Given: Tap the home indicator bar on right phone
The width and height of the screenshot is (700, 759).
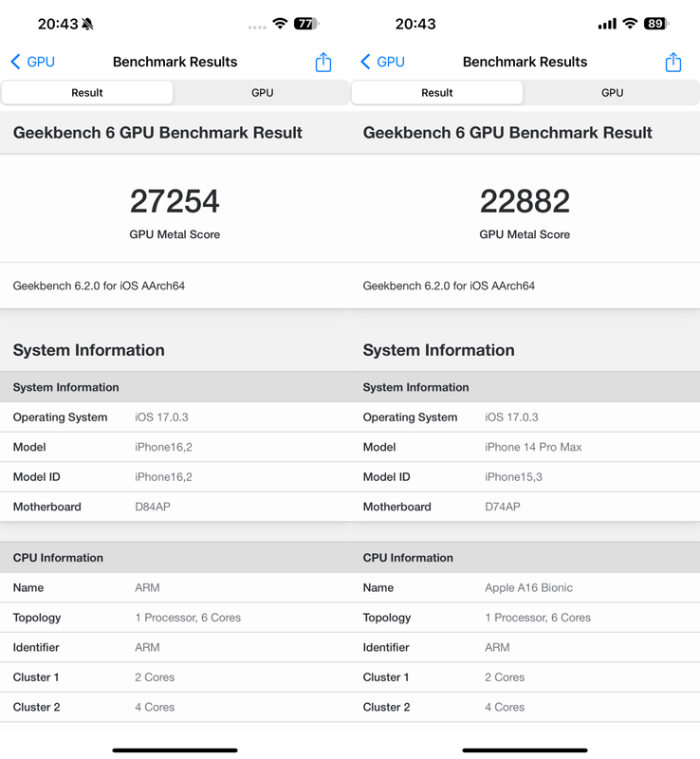Looking at the screenshot, I should click(x=525, y=750).
